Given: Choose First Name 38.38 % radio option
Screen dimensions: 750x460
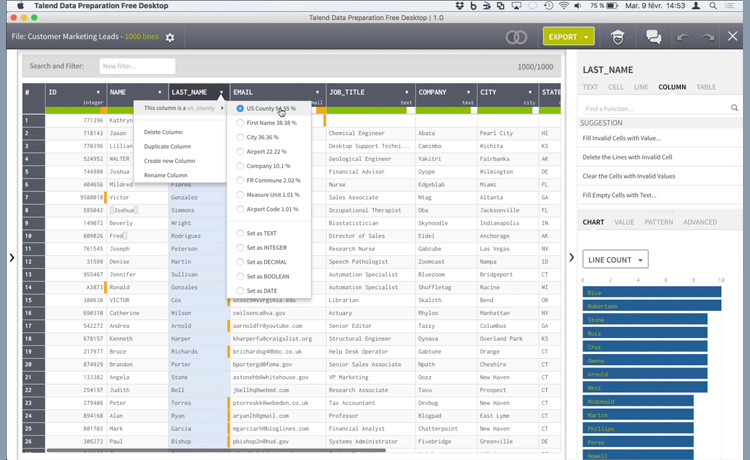Looking at the screenshot, I should tap(240, 122).
